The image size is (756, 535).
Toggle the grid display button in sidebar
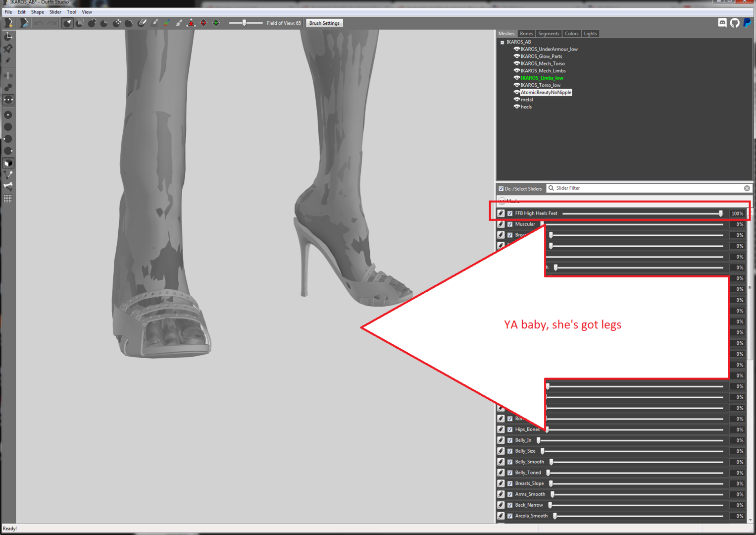8,199
